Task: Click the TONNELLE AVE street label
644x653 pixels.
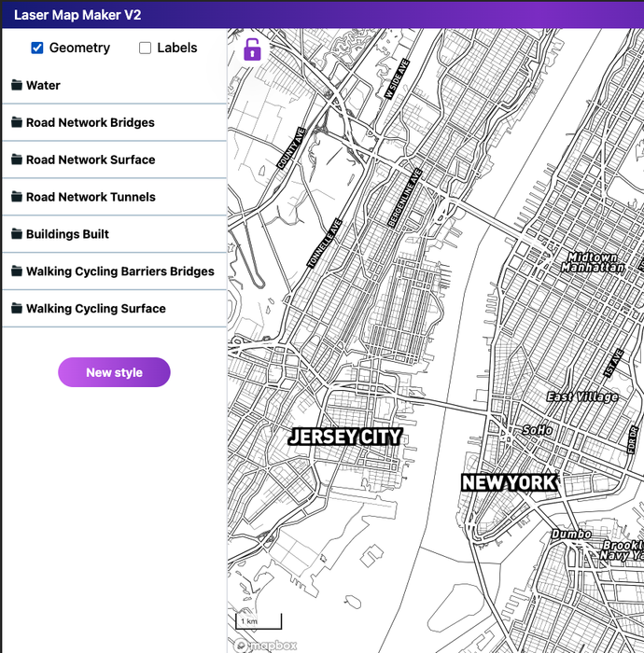Action: click(x=325, y=243)
